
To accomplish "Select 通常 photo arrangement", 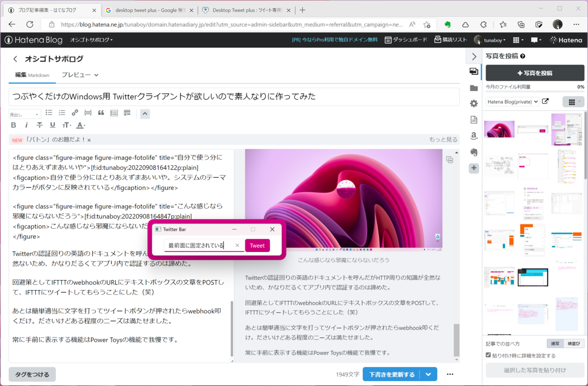I will point(555,344).
